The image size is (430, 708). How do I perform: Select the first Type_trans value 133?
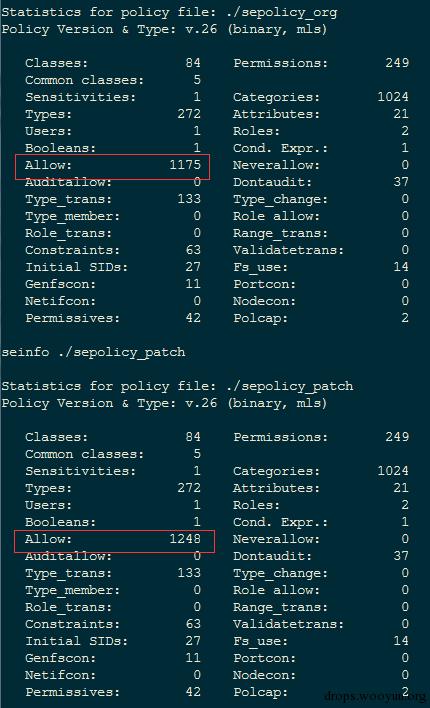tap(189, 199)
